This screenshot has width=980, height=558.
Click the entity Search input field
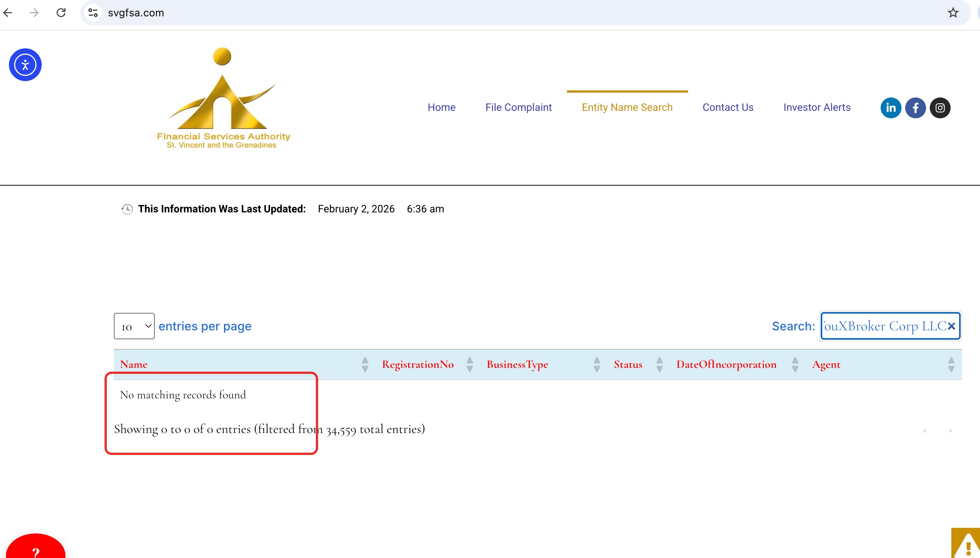881,326
